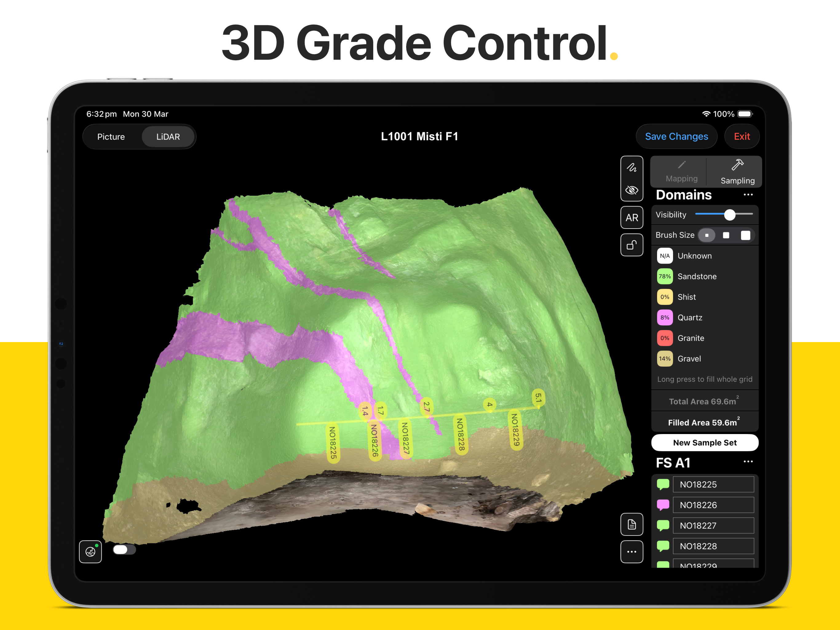Open pink comment icon for NO18226

click(x=663, y=505)
